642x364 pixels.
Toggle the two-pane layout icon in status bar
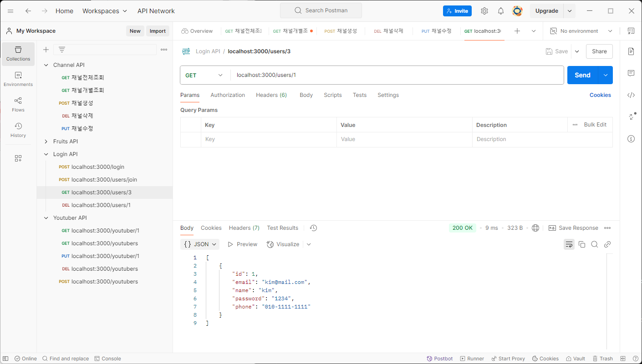pos(623,359)
